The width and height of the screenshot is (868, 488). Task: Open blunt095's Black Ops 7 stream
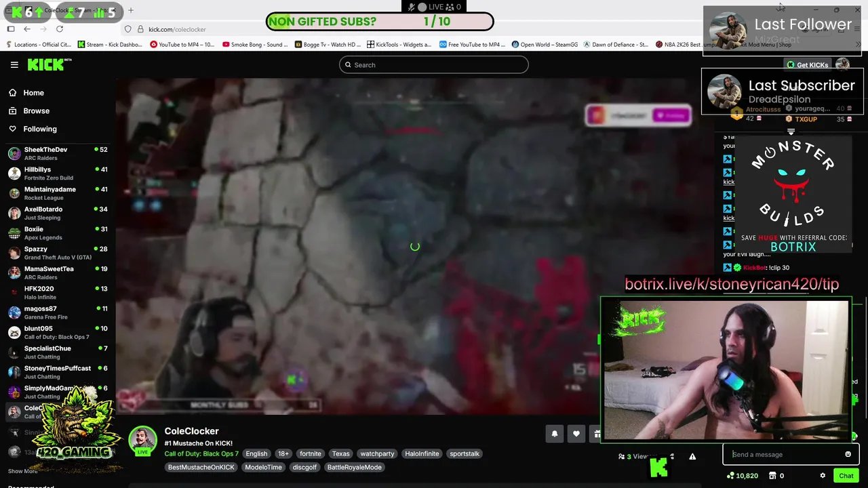click(58, 332)
